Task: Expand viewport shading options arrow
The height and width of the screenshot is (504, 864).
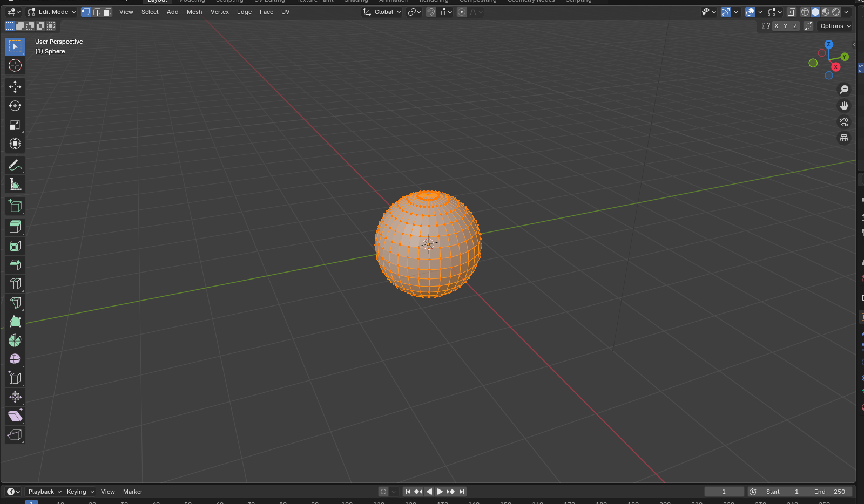Action: click(x=846, y=12)
